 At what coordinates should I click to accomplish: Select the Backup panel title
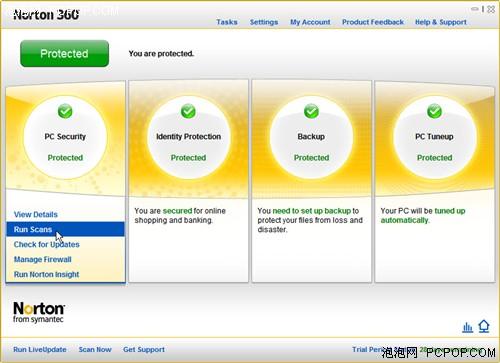click(311, 137)
